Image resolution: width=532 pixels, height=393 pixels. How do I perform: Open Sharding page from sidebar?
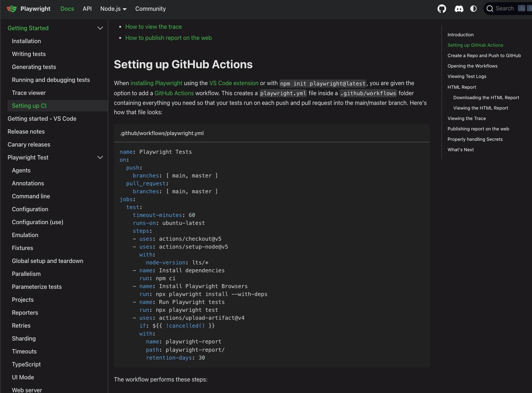(24, 338)
